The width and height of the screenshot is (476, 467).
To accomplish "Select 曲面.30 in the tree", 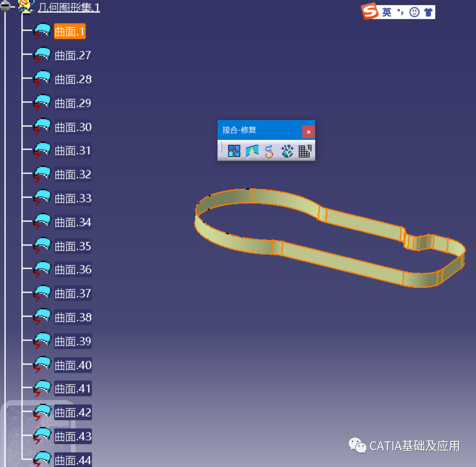I will coord(73,127).
